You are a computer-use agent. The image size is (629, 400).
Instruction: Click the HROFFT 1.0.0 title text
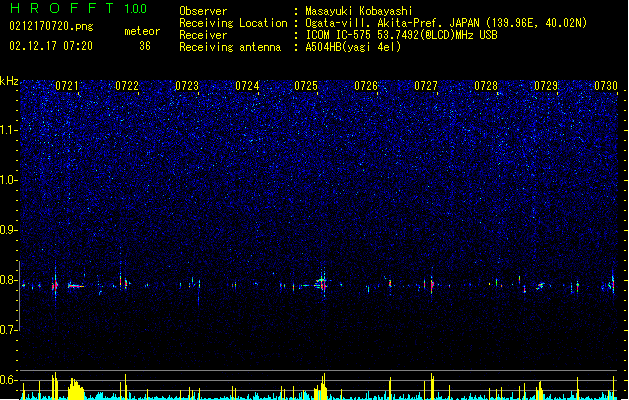(79, 8)
